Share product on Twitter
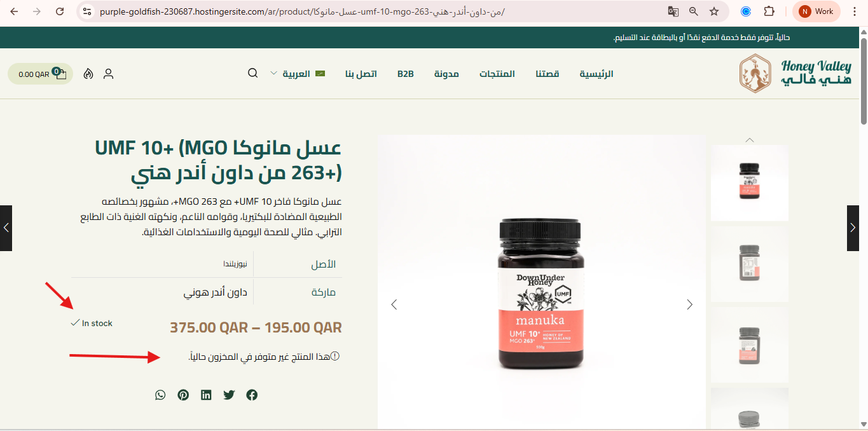 click(229, 395)
